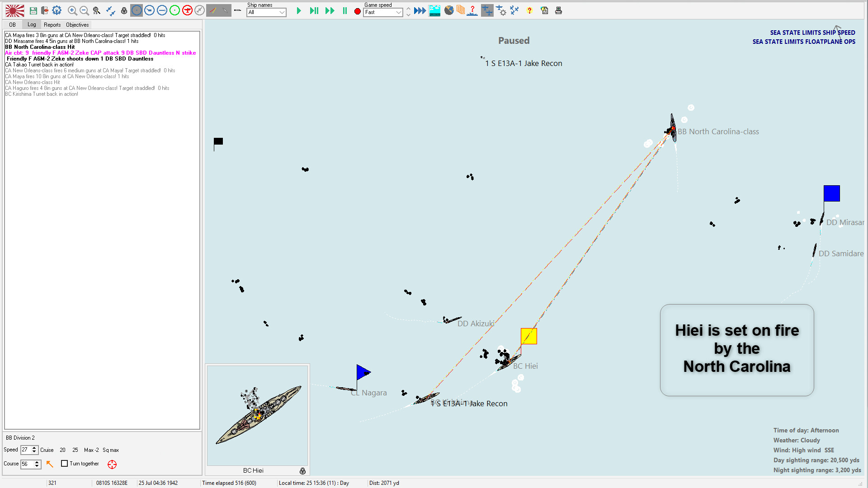This screenshot has height=488, width=868.
Task: Select the red air operations tool
Action: click(187, 10)
